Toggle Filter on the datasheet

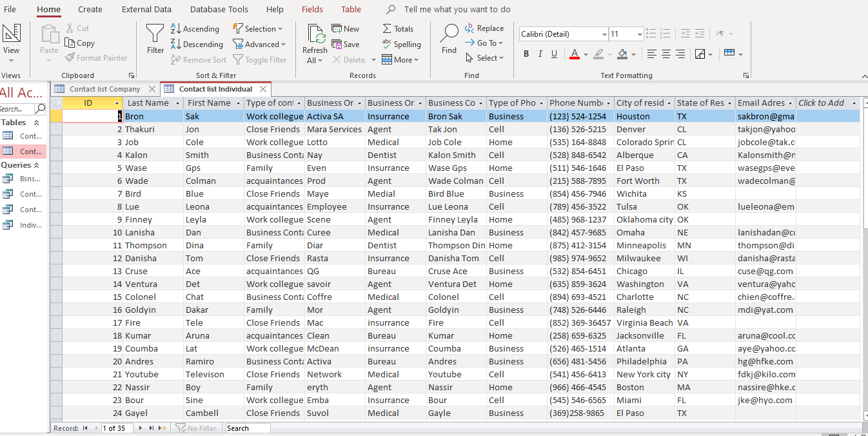tap(261, 59)
